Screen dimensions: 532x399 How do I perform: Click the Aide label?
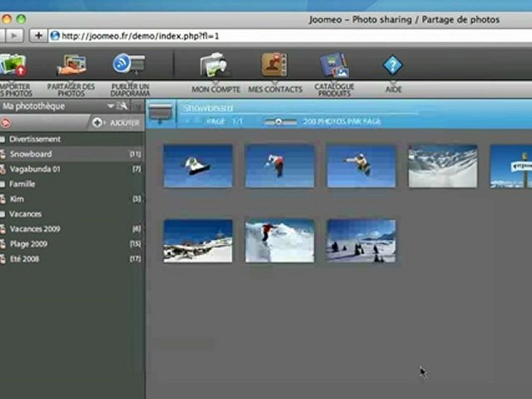pyautogui.click(x=393, y=90)
